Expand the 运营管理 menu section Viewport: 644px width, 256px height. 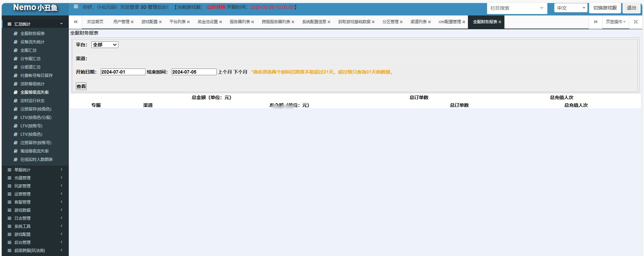click(35, 194)
